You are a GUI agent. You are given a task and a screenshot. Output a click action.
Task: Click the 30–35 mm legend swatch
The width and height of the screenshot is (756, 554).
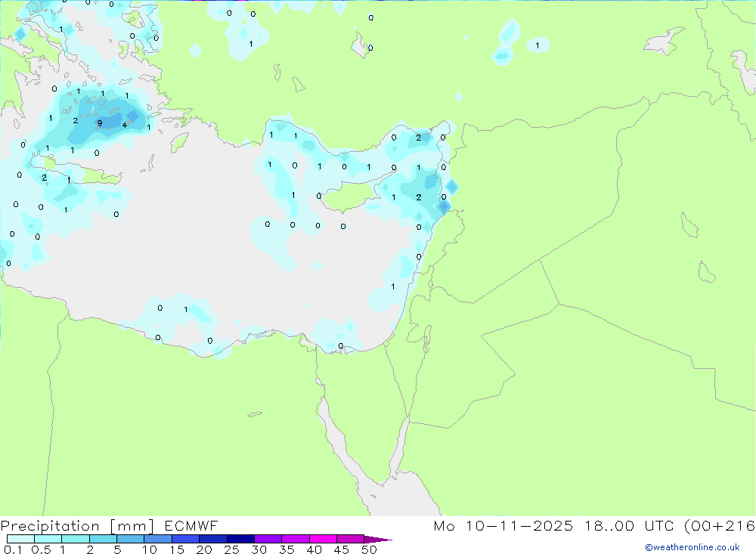(x=268, y=539)
